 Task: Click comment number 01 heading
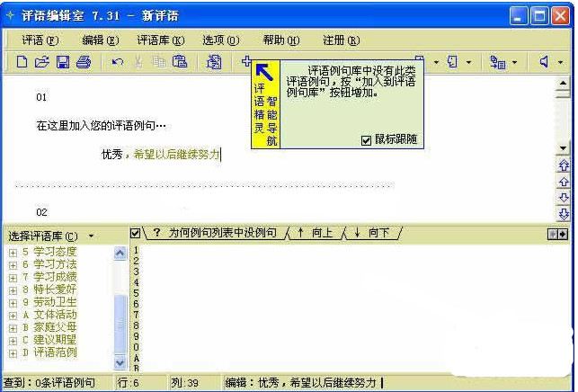pyautogui.click(x=41, y=97)
